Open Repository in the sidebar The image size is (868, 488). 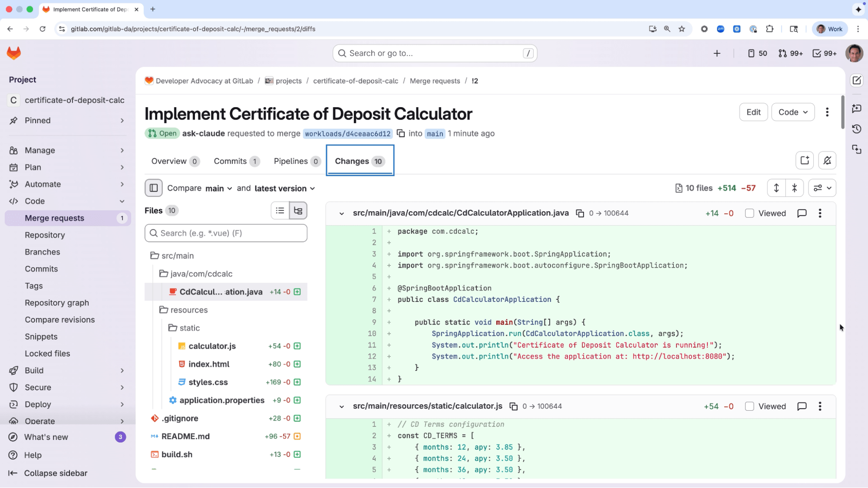(x=45, y=235)
